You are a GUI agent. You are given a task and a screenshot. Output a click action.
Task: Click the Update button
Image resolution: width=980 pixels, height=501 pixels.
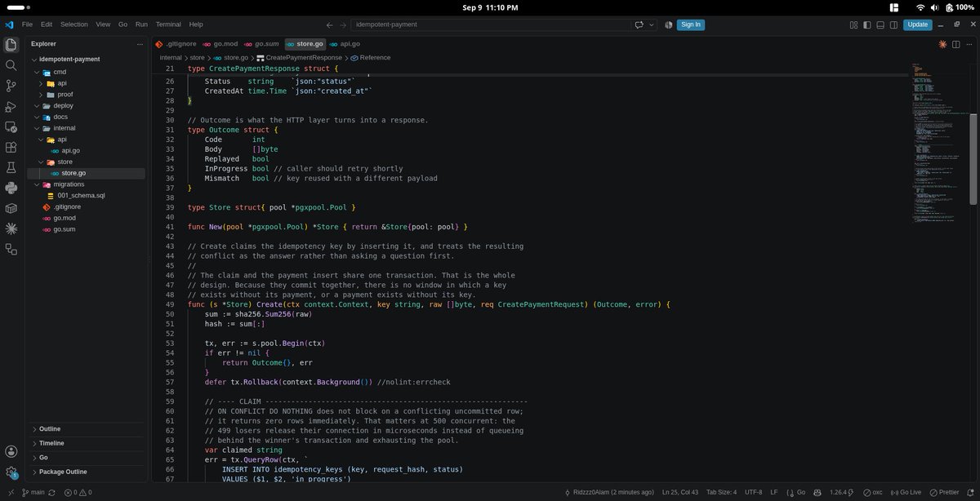[917, 24]
